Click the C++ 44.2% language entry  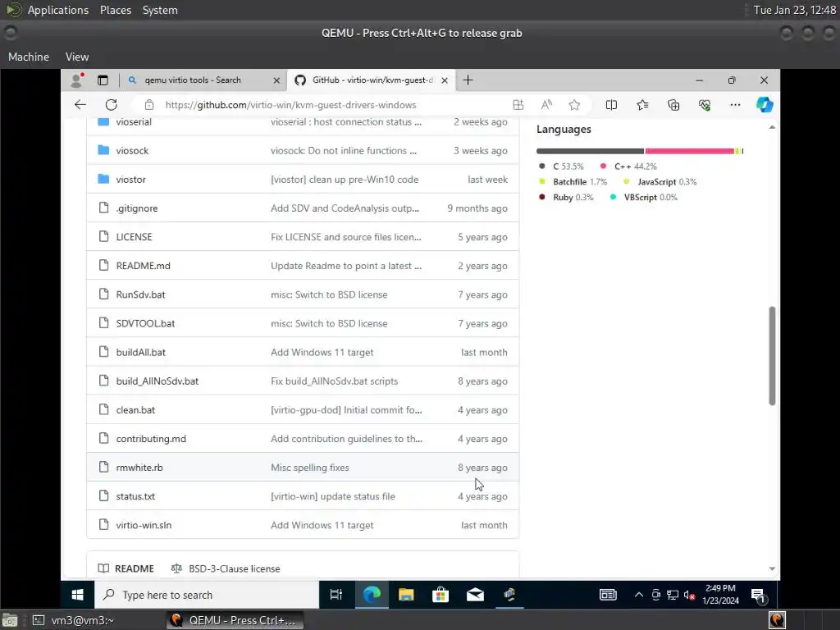[628, 167]
